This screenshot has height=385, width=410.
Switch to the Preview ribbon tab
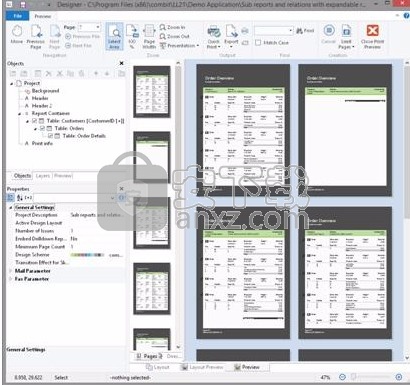pyautogui.click(x=43, y=16)
